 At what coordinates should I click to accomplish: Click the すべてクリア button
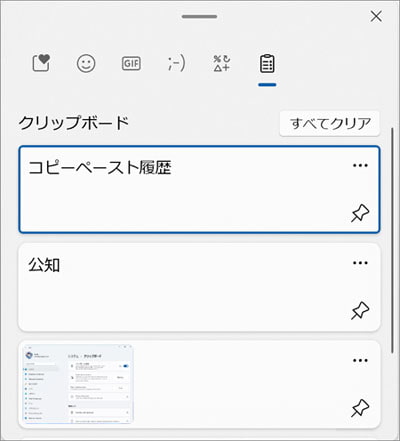[x=330, y=123]
